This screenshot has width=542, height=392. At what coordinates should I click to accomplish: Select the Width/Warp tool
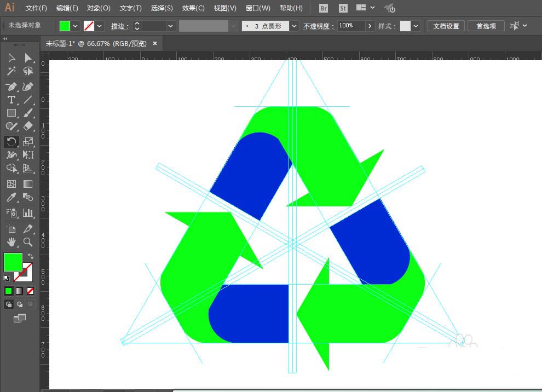[x=11, y=155]
